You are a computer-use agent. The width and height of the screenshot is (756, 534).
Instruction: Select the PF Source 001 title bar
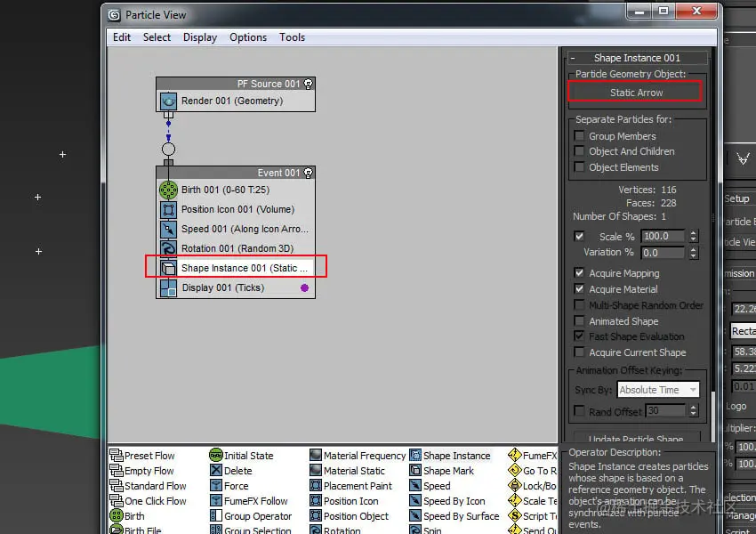pyautogui.click(x=236, y=84)
